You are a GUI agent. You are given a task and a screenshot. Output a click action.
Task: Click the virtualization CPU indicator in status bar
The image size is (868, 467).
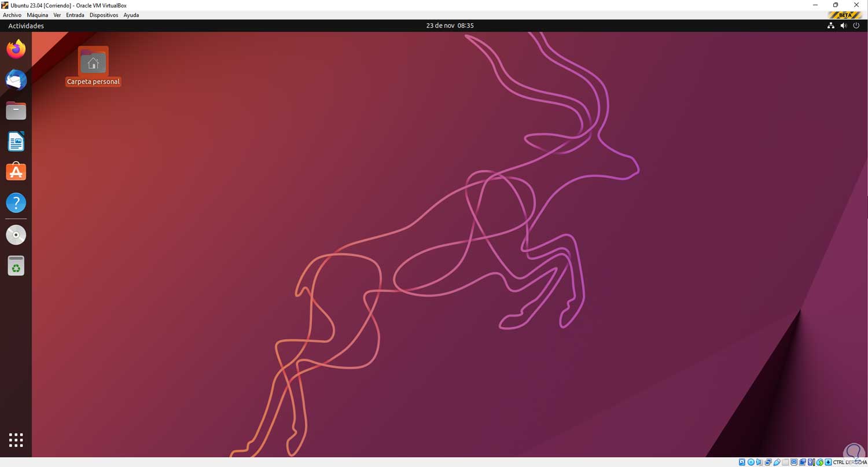(811, 462)
